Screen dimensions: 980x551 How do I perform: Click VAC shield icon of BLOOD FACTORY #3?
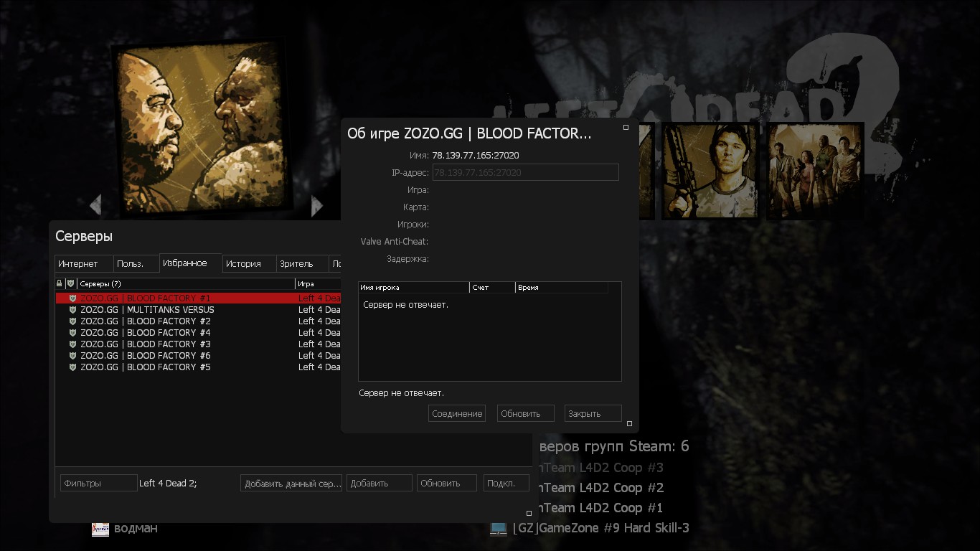click(72, 344)
